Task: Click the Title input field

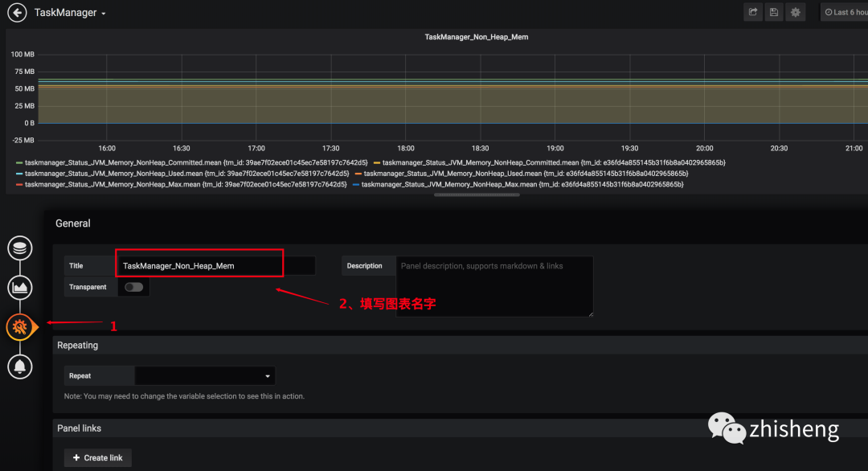Action: click(216, 266)
